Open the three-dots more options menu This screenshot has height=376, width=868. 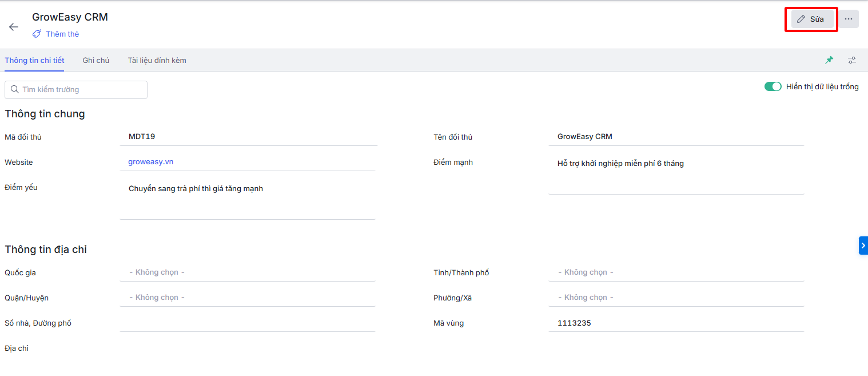849,19
